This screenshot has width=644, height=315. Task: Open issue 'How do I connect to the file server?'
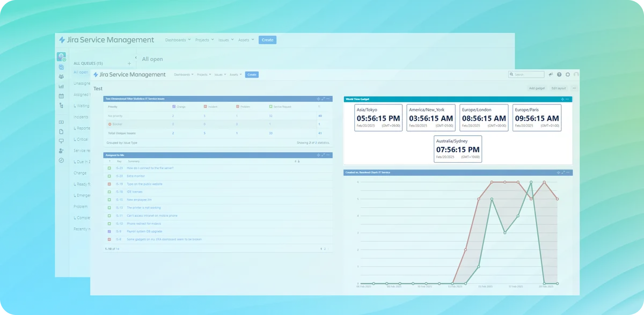150,168
